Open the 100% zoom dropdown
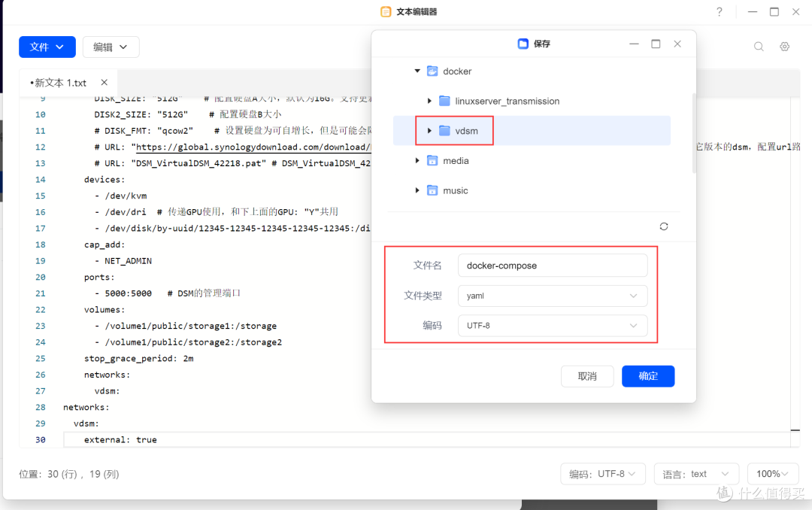 click(773, 474)
